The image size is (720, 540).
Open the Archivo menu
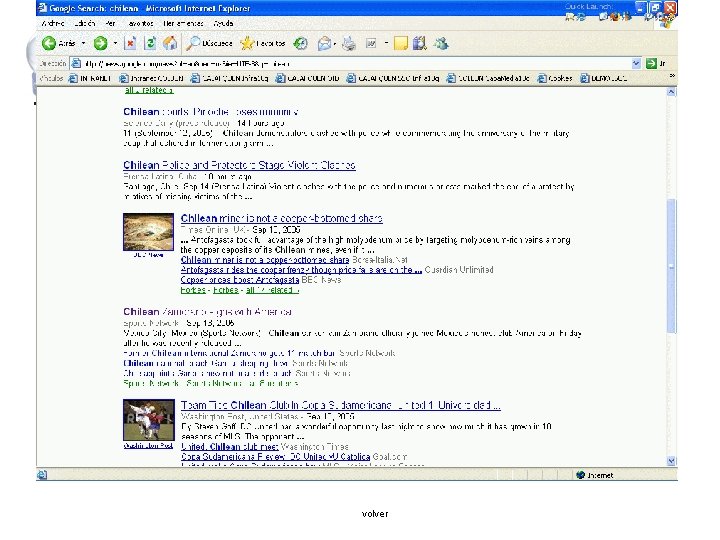click(x=53, y=23)
